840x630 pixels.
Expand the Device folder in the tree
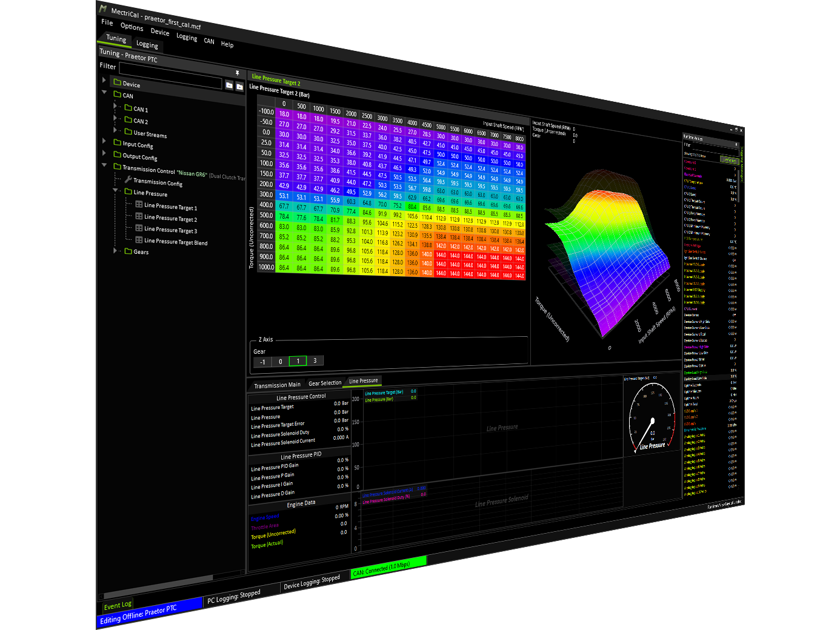click(x=104, y=80)
